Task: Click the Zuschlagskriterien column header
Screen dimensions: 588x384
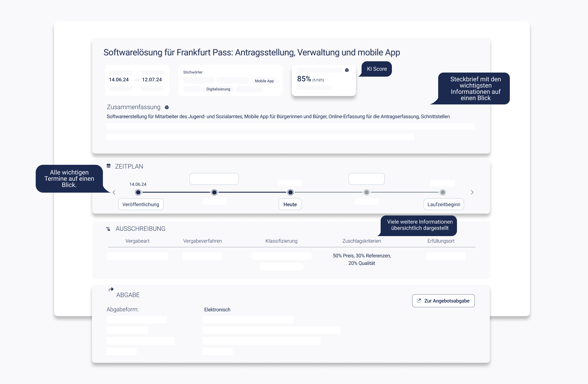Action: coord(362,241)
